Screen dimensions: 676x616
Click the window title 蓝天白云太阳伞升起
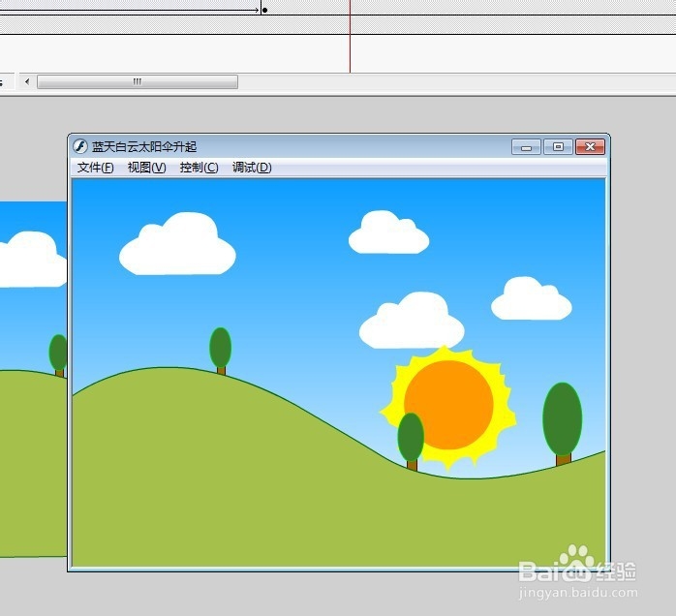(144, 147)
